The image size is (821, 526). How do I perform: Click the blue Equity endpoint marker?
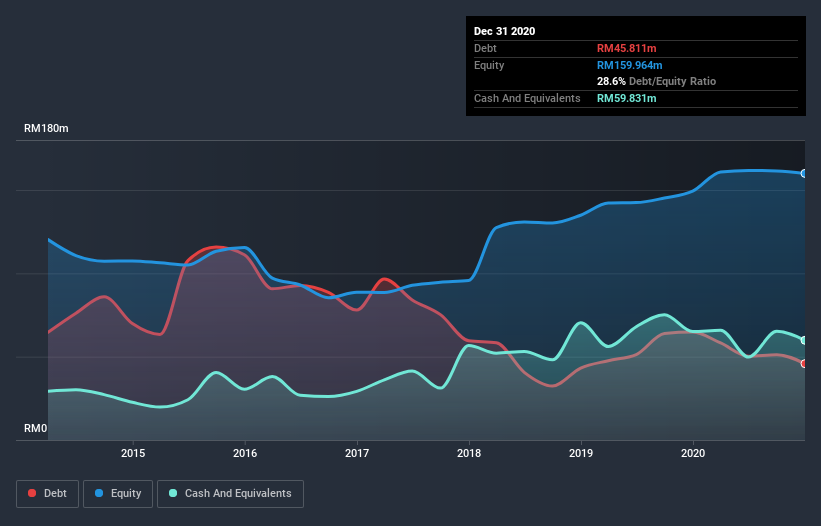804,173
